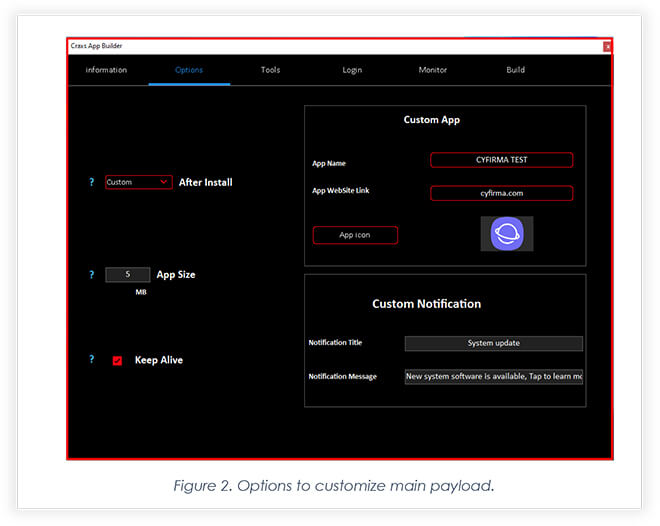660x526 pixels.
Task: Click the App Icon button
Action: pyautogui.click(x=355, y=235)
